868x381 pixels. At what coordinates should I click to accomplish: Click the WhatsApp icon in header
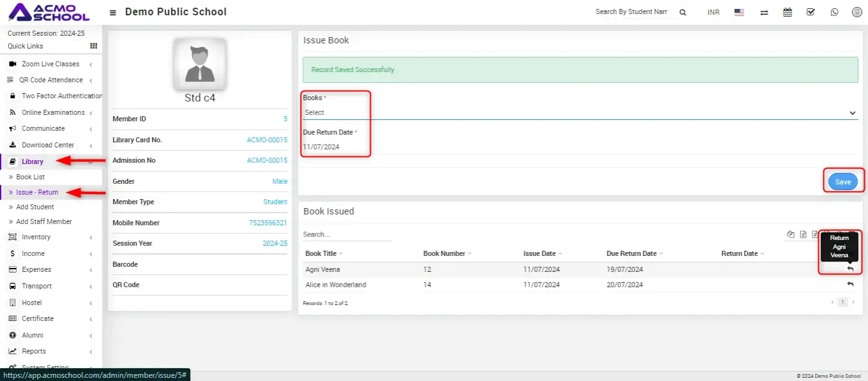pyautogui.click(x=834, y=12)
